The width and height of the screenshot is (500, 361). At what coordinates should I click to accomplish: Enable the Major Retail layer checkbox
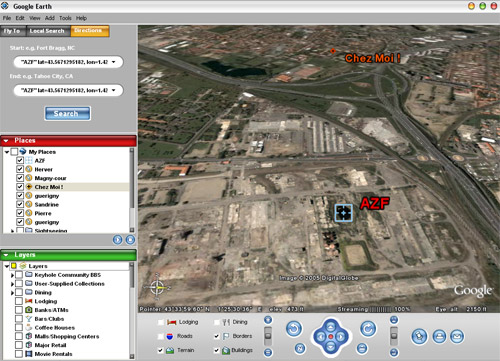(19, 345)
